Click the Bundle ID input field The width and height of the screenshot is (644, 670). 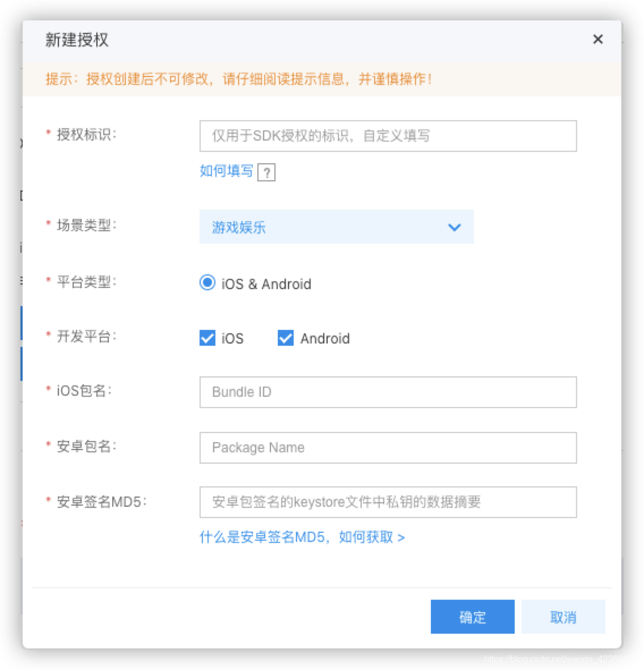tap(387, 392)
